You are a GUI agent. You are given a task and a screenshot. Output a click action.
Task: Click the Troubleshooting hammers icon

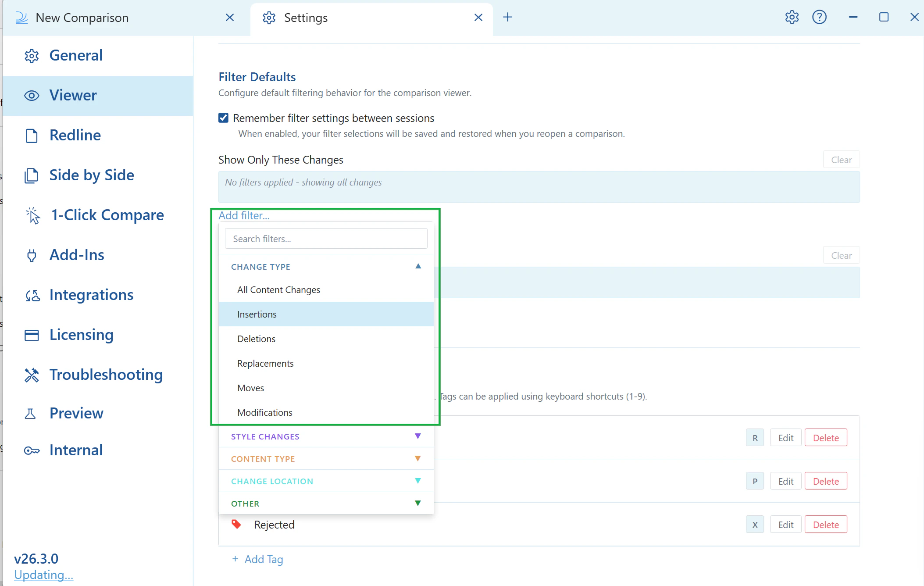(x=31, y=375)
